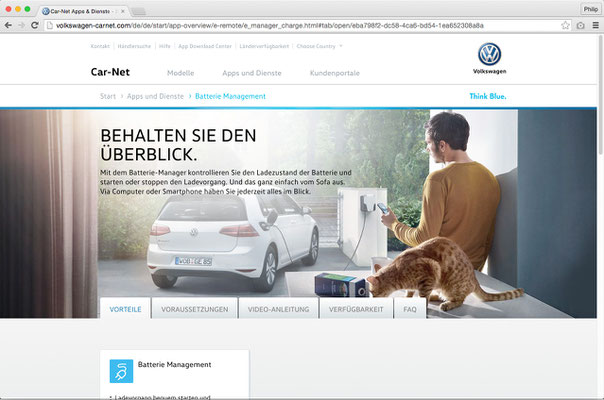The height and width of the screenshot is (400, 604).
Task: Click the Car-Net site title
Action: coord(110,72)
